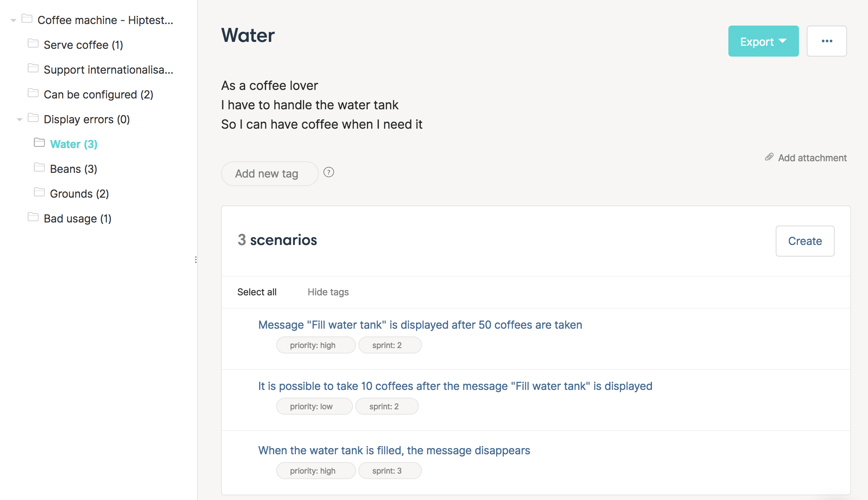The height and width of the screenshot is (500, 868).
Task: Click the Grounds folder icon
Action: 39,192
